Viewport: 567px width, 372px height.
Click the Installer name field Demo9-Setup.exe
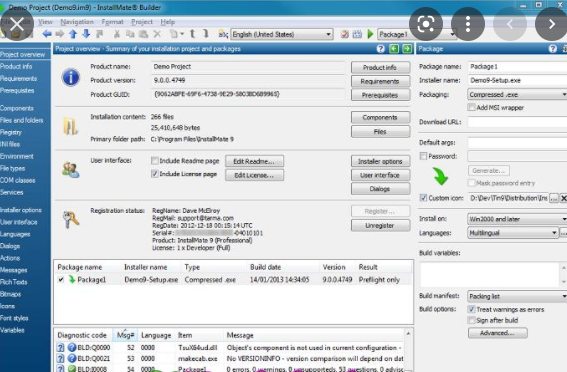(517, 80)
